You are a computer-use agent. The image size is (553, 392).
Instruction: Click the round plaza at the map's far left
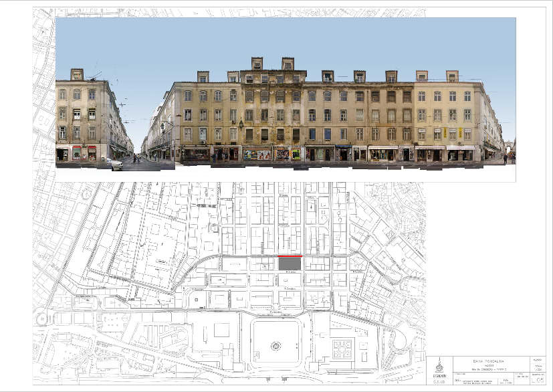tap(43, 319)
